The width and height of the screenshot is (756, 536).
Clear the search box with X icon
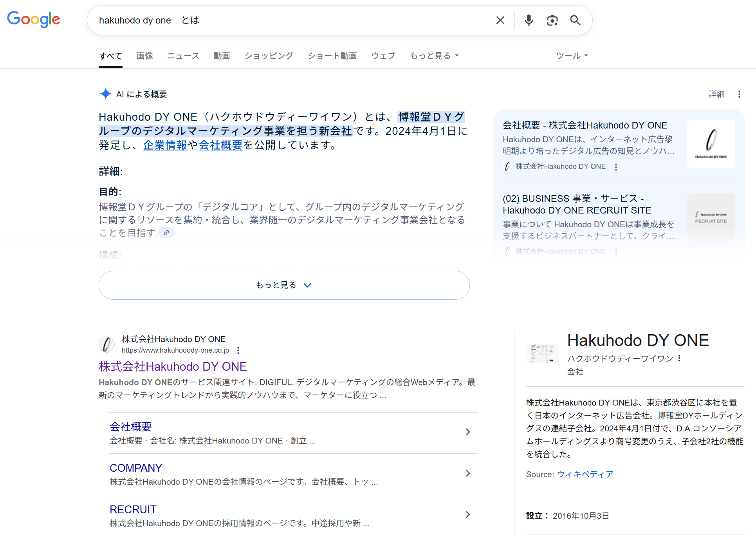[500, 20]
